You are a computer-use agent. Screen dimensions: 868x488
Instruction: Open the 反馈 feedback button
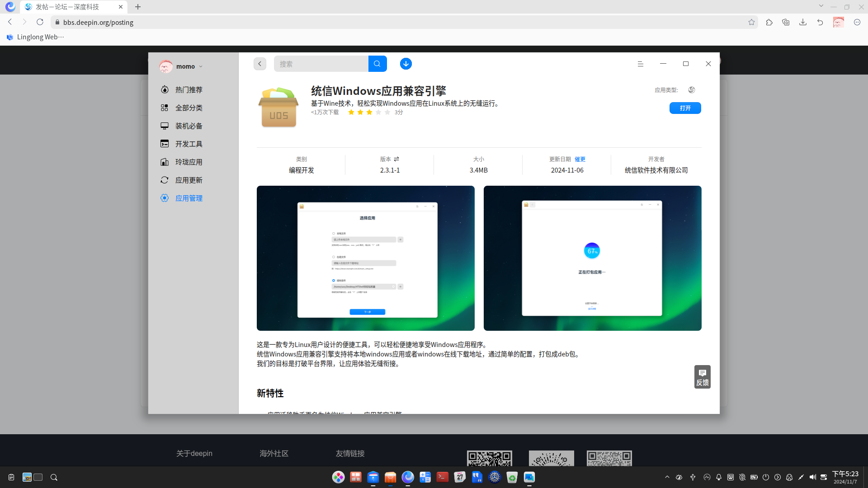point(703,377)
